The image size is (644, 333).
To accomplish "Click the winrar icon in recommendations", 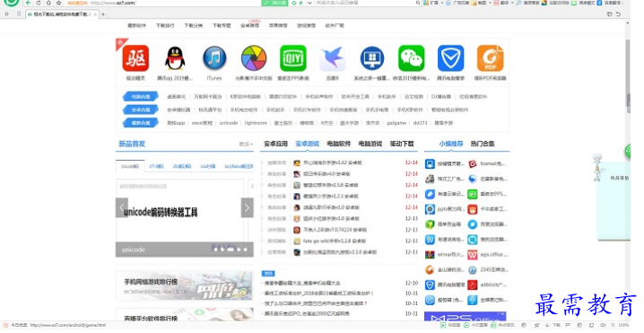I will point(430,255).
